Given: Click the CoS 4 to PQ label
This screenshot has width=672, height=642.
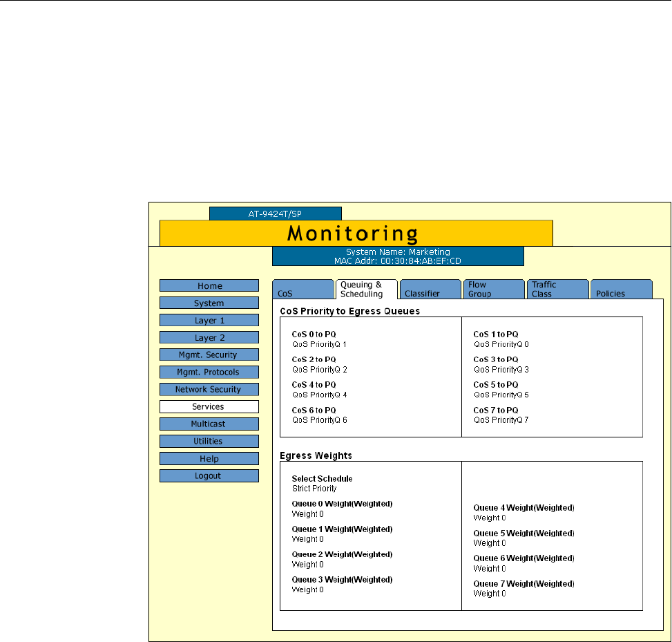Looking at the screenshot, I should coord(314,385).
